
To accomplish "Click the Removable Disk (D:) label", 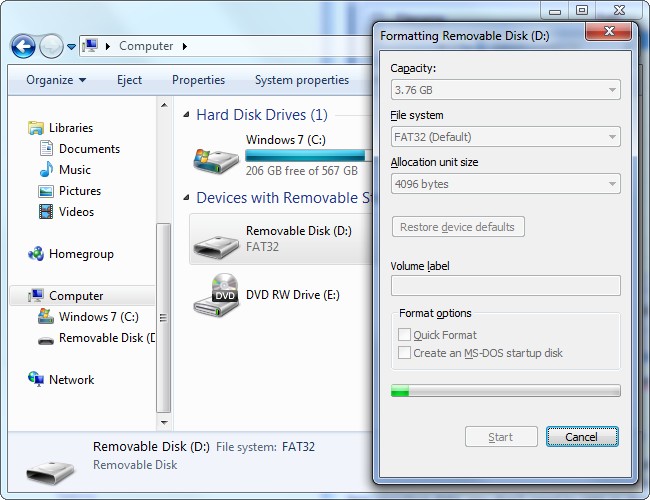I will point(299,231).
